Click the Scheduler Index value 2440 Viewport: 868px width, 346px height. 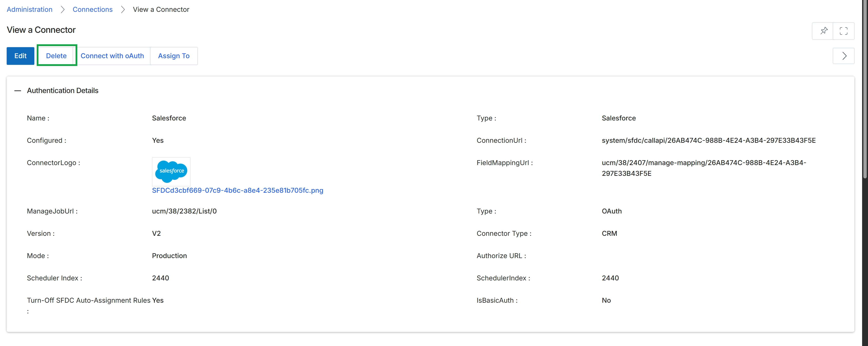point(160,278)
